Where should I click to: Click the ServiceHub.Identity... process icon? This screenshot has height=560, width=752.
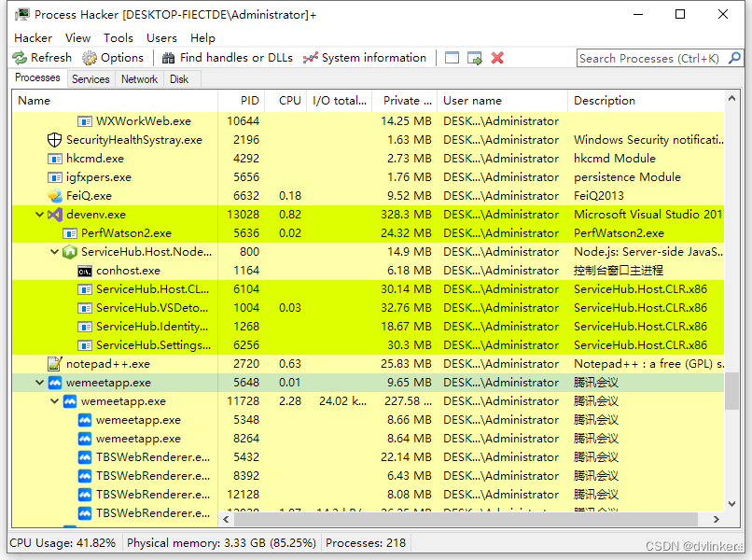tap(84, 327)
